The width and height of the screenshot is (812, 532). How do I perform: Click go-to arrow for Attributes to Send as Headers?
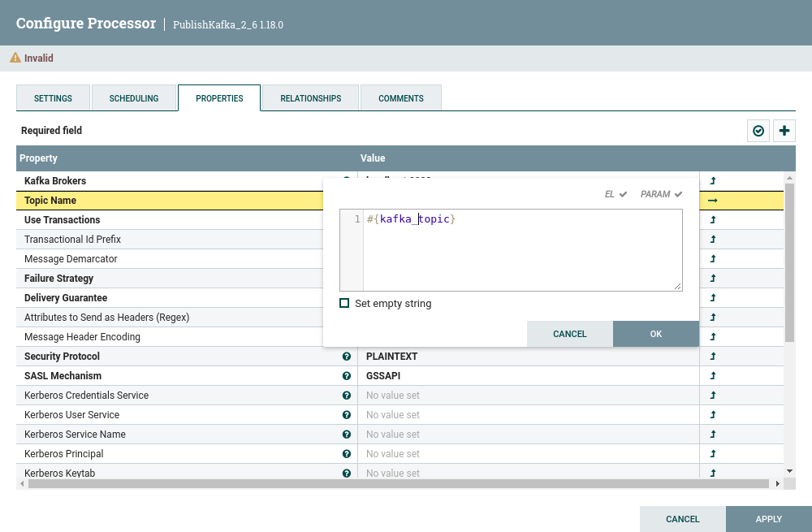pos(713,317)
